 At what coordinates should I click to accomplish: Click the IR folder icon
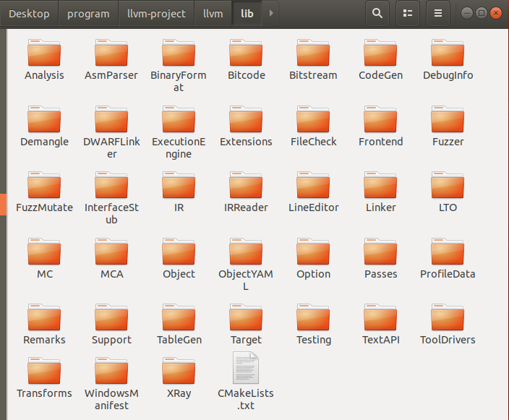179,185
